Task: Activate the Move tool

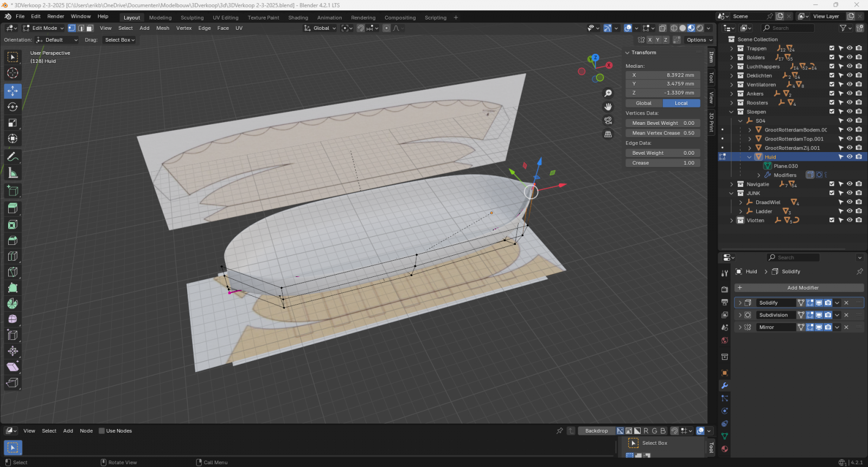Action: (x=12, y=91)
